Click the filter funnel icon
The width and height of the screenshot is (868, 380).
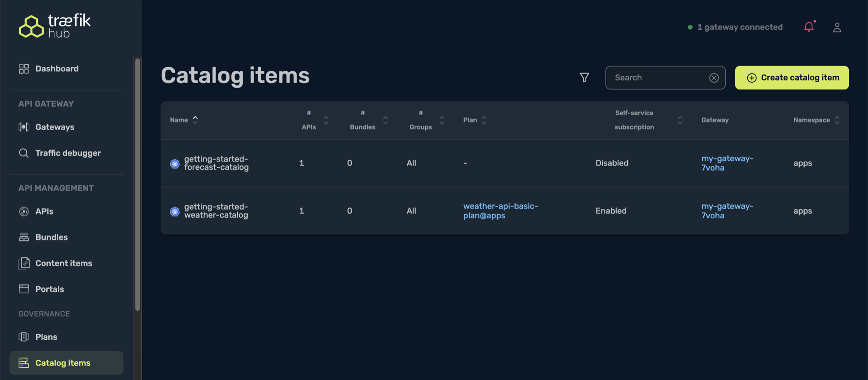(584, 78)
